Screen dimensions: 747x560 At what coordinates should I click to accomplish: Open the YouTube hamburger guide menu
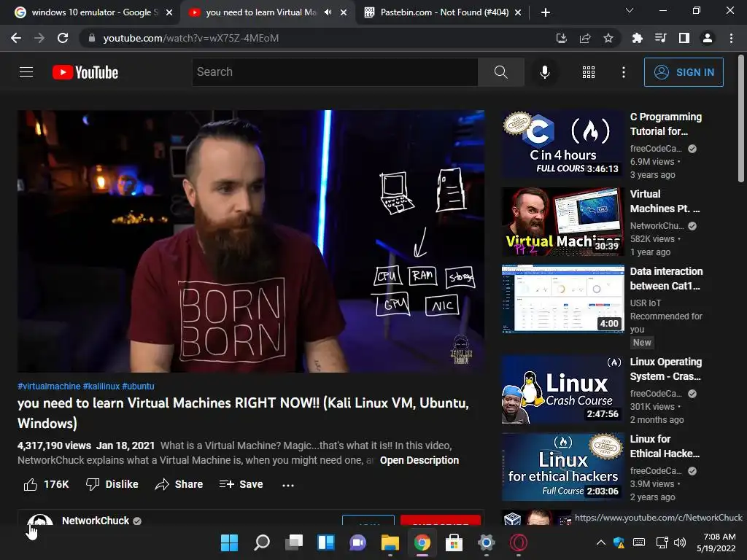[26, 72]
